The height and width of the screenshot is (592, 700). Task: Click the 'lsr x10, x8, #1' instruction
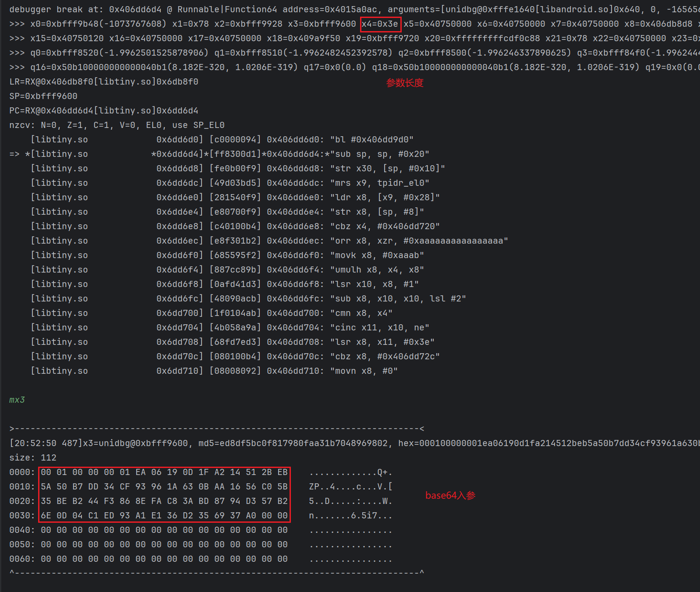375,284
